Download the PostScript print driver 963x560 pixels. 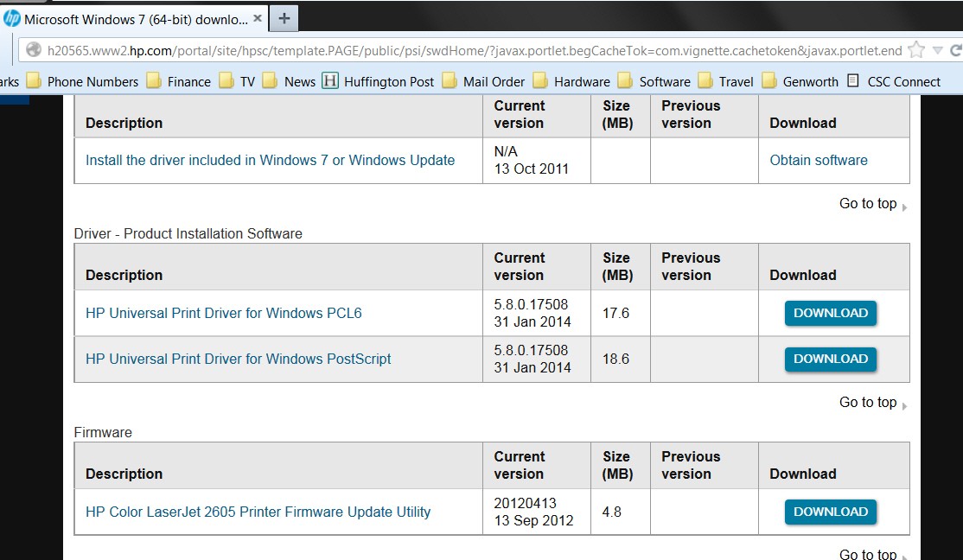pyautogui.click(x=831, y=360)
